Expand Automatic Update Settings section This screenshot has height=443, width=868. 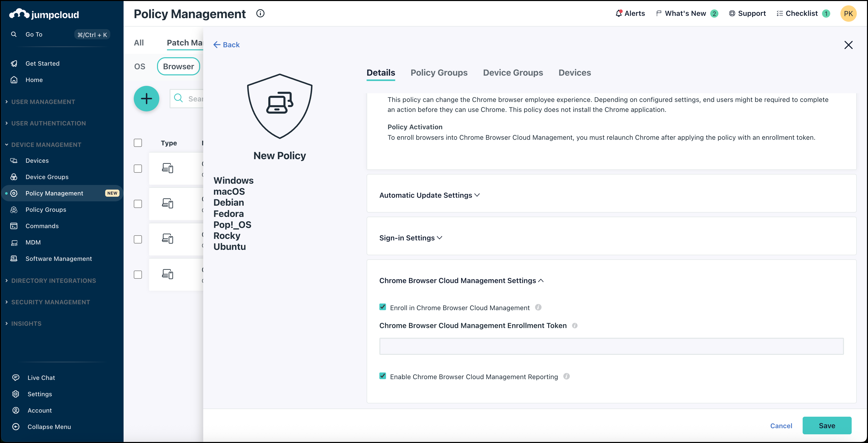click(x=429, y=195)
